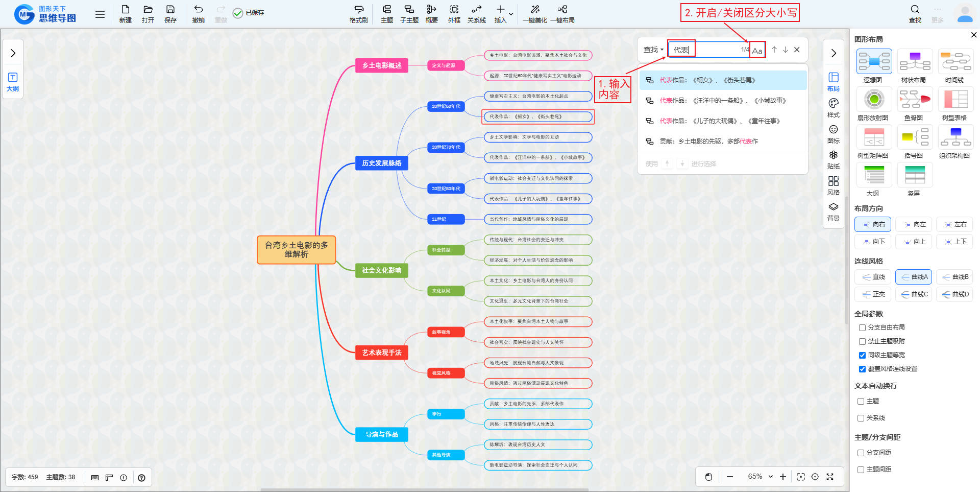The height and width of the screenshot is (492, 980).
Task: Toggle case-sensitive Aa search option
Action: 757,50
